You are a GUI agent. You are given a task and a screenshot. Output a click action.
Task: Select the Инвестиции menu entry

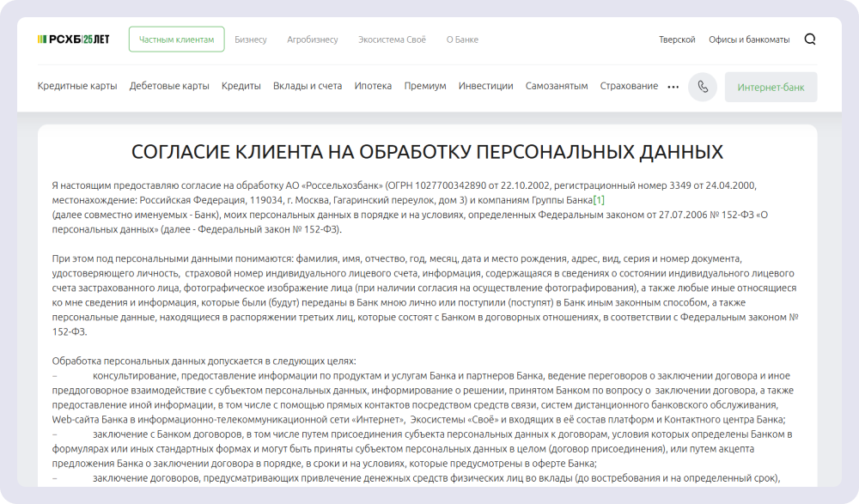[x=485, y=86]
